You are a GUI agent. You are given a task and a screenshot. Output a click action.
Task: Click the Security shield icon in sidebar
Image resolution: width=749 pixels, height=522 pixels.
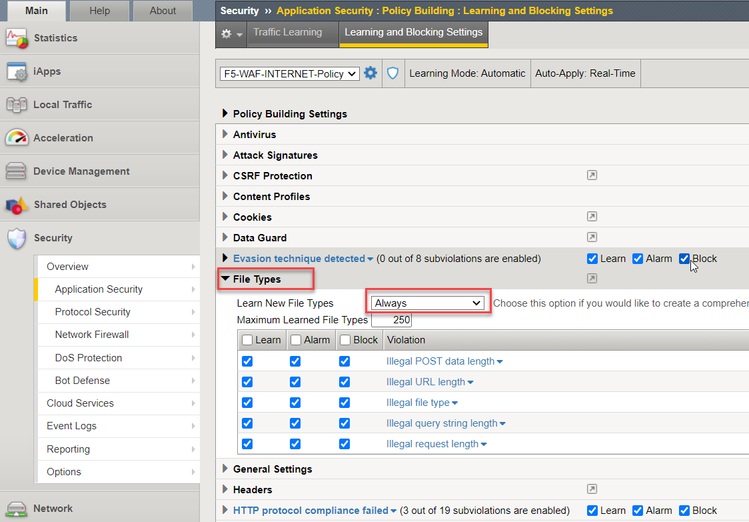coord(17,238)
